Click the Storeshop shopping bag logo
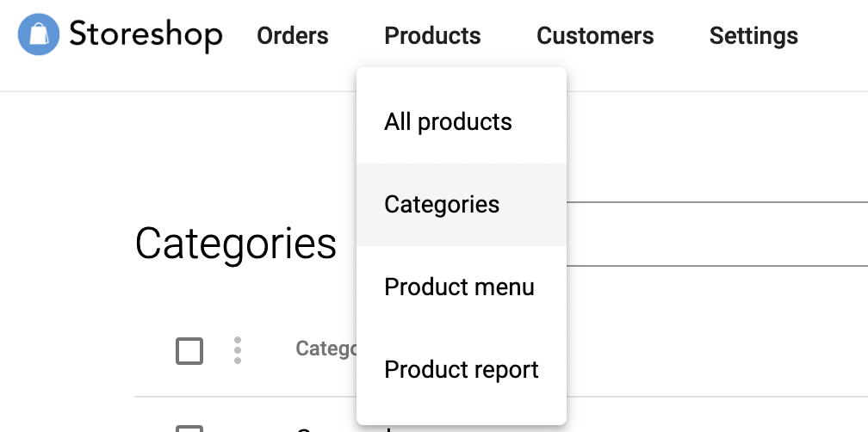This screenshot has width=868, height=432. pos(39,36)
